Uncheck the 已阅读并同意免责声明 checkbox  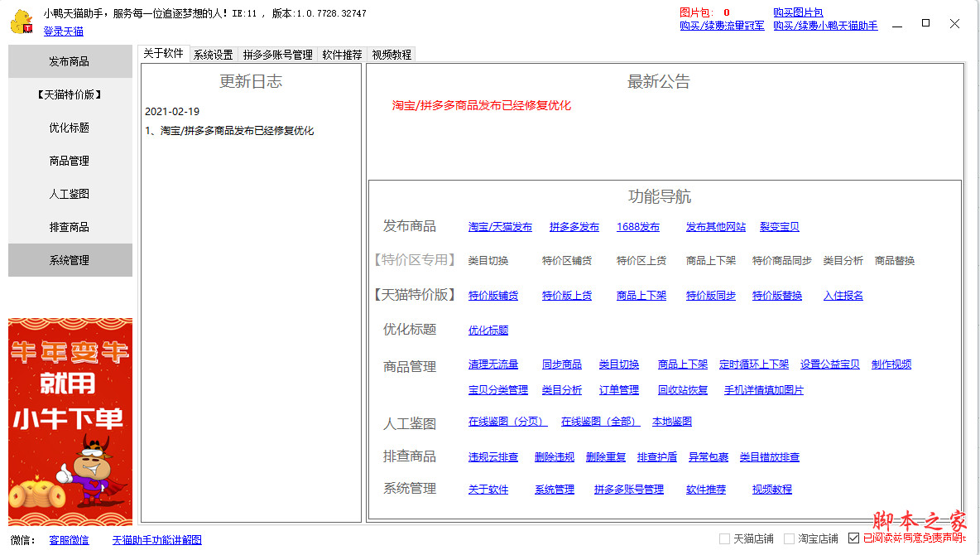tap(853, 538)
